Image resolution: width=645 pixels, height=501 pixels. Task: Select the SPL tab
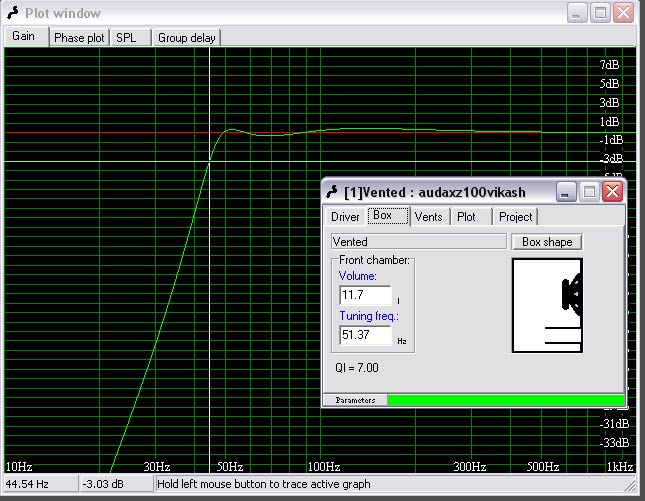point(130,38)
